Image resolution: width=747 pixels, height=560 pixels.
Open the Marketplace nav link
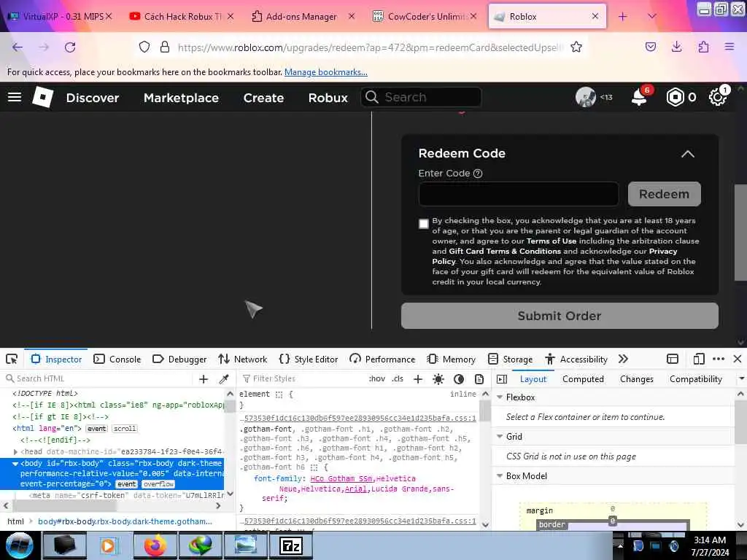(181, 98)
